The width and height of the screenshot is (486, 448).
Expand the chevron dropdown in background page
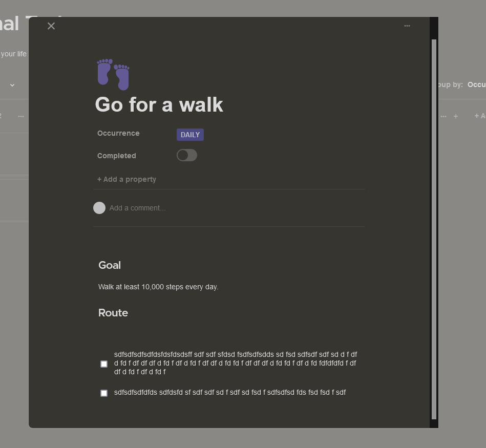click(x=12, y=85)
